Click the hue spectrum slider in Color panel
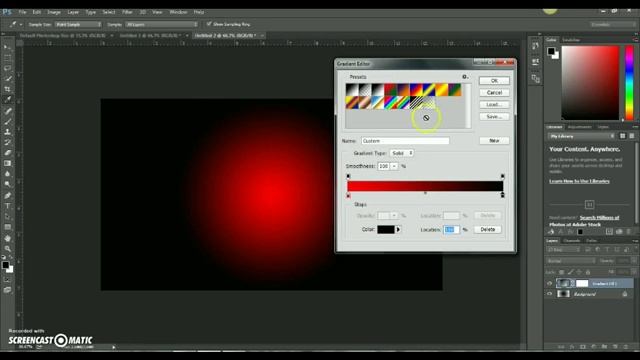 [629, 83]
